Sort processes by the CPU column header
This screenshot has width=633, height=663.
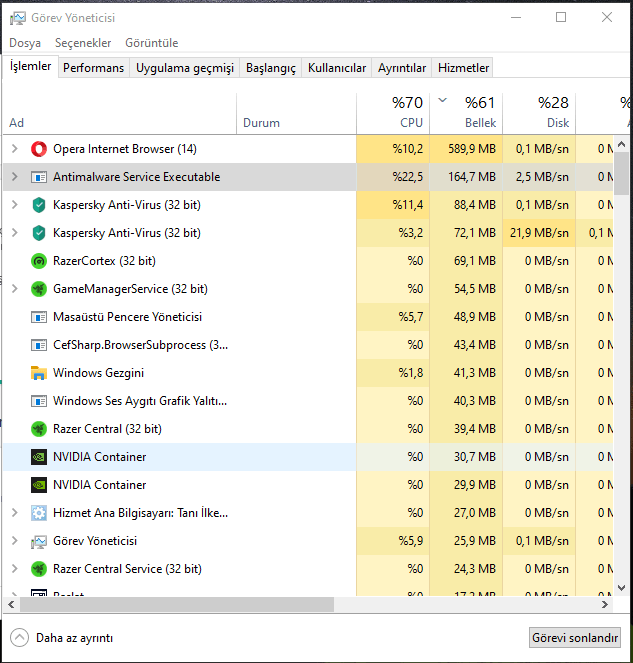tap(393, 113)
